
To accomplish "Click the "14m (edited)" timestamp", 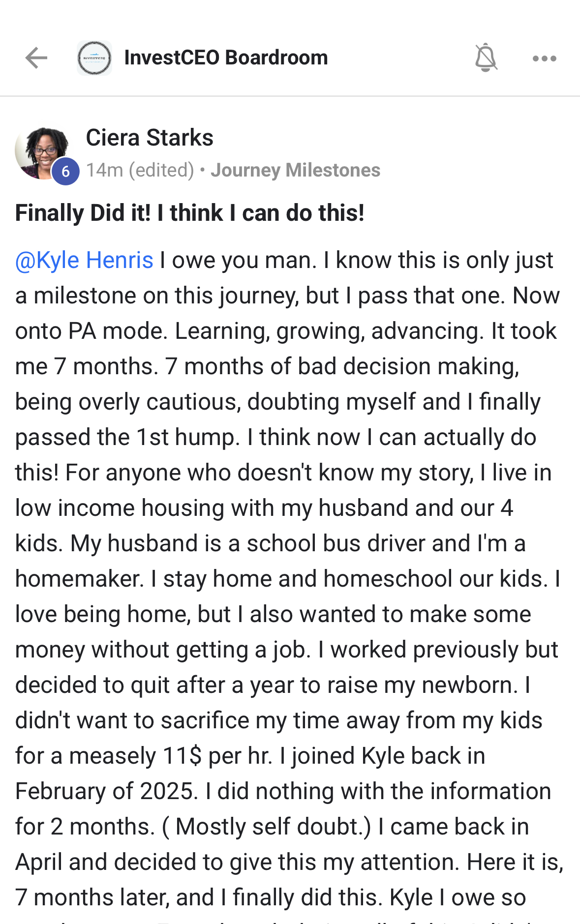I will 140,170.
